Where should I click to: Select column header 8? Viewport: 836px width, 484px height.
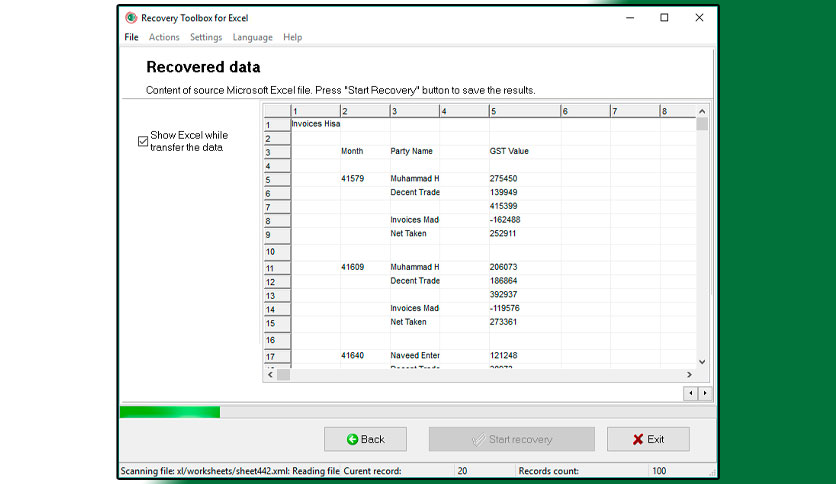tap(678, 111)
